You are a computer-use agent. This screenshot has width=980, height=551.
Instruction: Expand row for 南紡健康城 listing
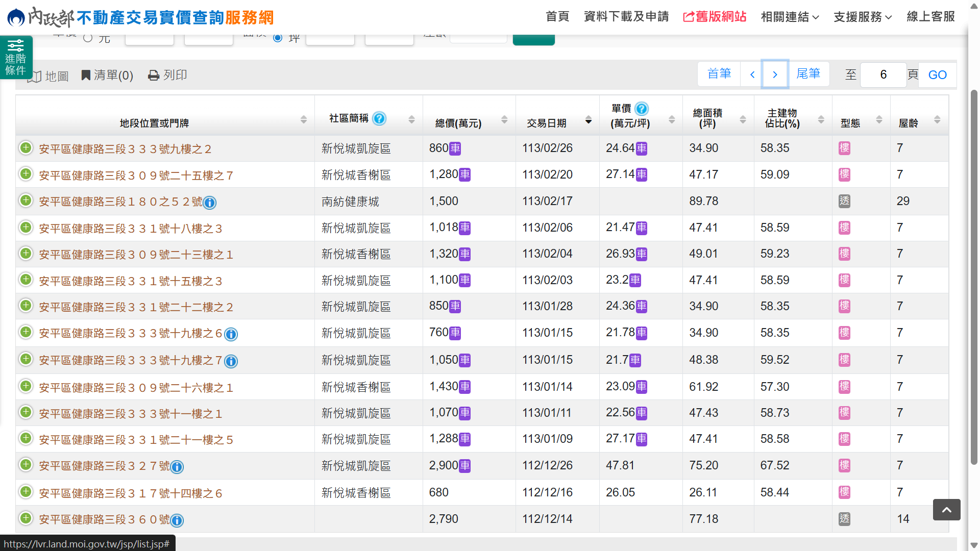click(26, 201)
